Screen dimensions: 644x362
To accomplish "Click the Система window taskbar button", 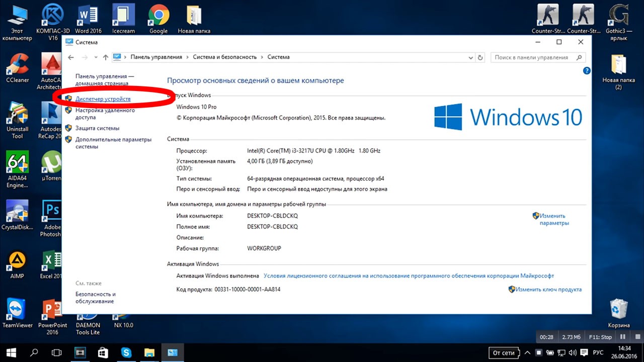I will 172,352.
